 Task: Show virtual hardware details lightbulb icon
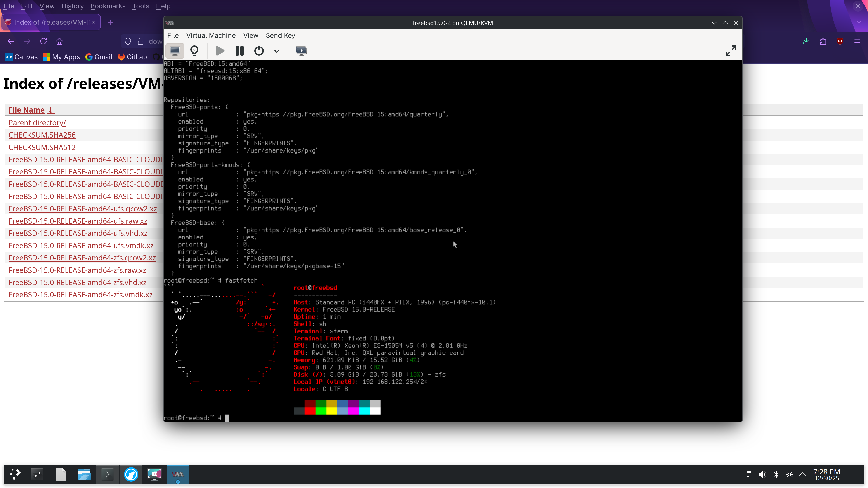click(194, 51)
